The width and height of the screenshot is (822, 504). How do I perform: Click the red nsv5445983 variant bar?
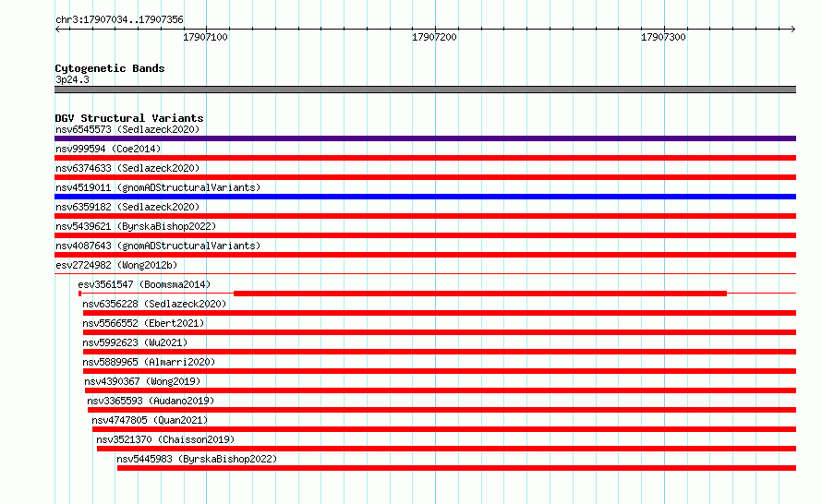[x=456, y=468]
